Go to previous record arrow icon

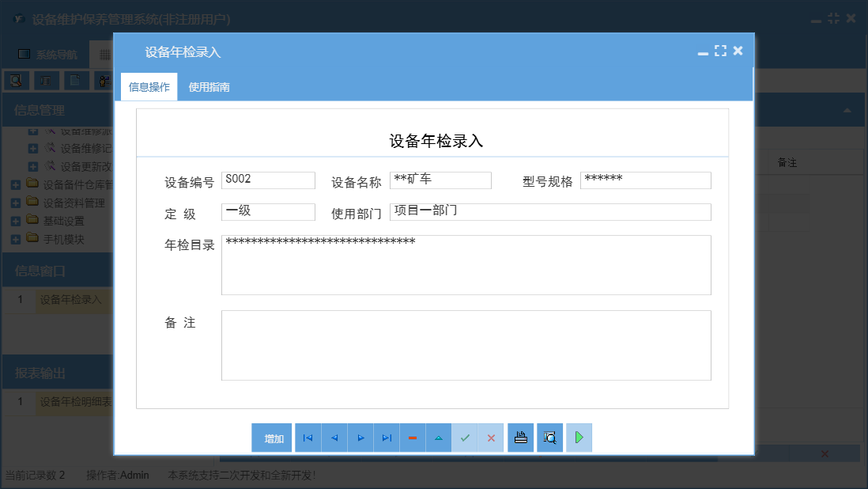pos(334,437)
